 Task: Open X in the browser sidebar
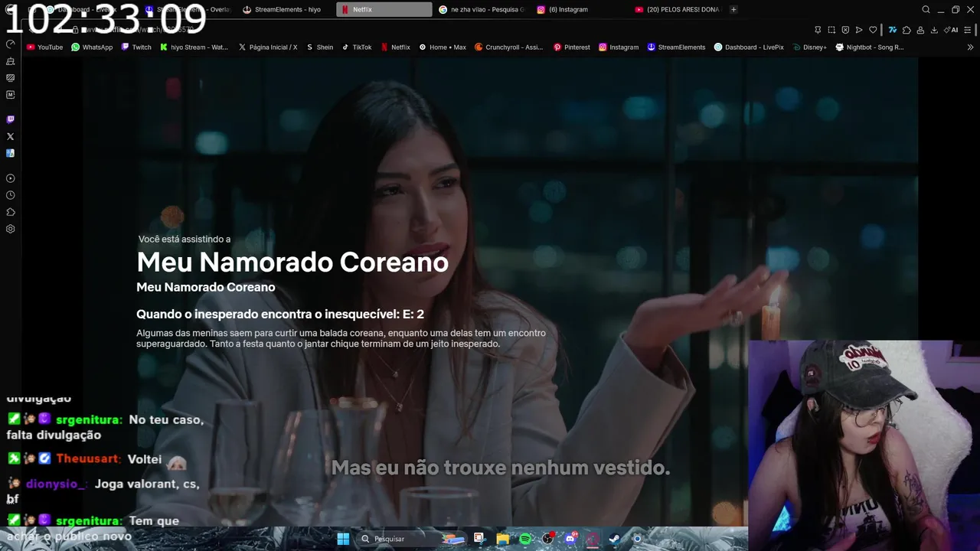coord(10,136)
